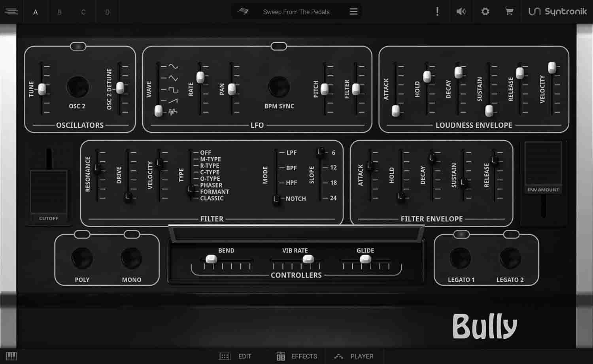Switch to EFFECTS view
The width and height of the screenshot is (593, 364).
click(x=297, y=356)
